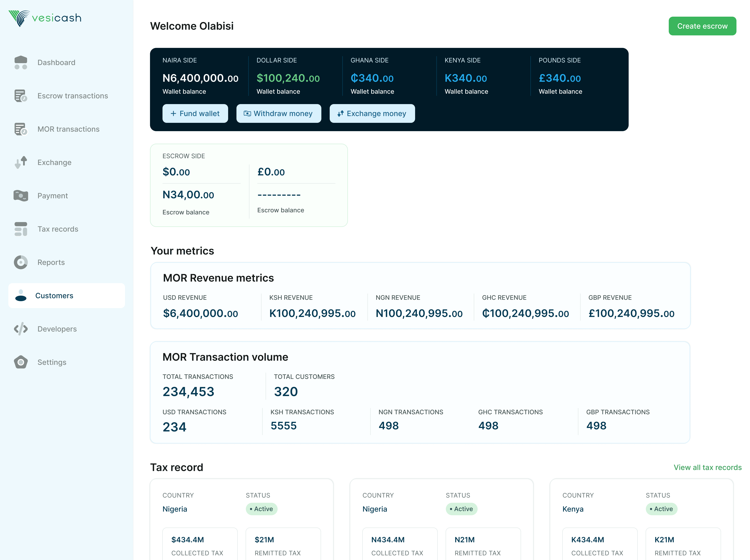
Task: Click the $21M remitted tax box
Action: point(283,544)
